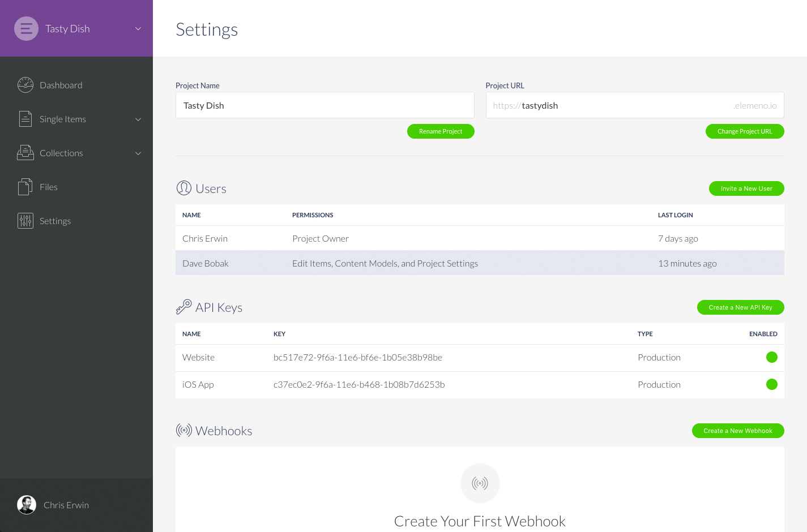Click the Project Name input field

click(324, 105)
